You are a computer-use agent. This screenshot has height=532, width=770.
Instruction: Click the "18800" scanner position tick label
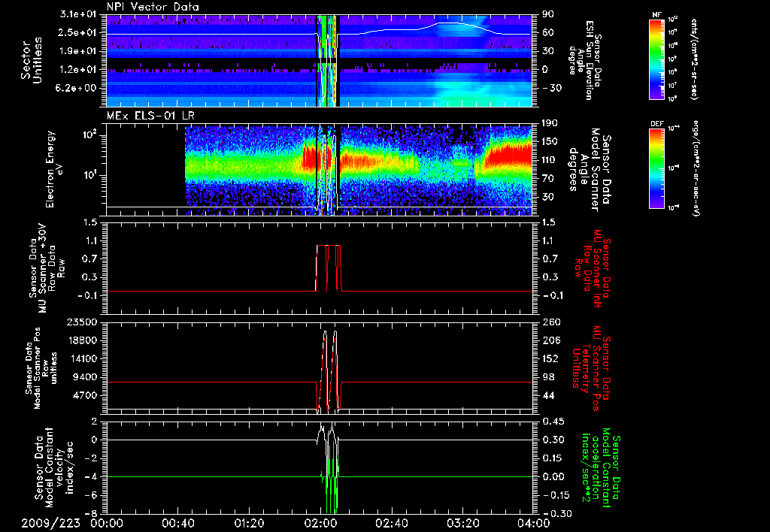click(x=83, y=340)
